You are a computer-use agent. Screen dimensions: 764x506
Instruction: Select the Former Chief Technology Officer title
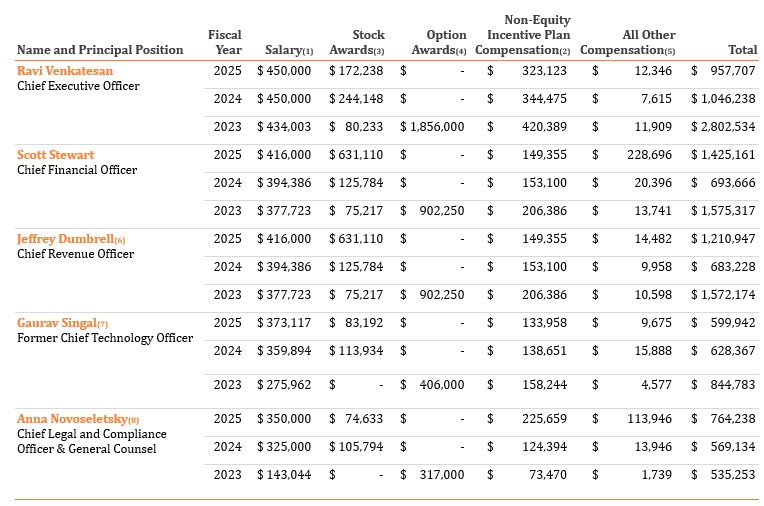point(105,338)
